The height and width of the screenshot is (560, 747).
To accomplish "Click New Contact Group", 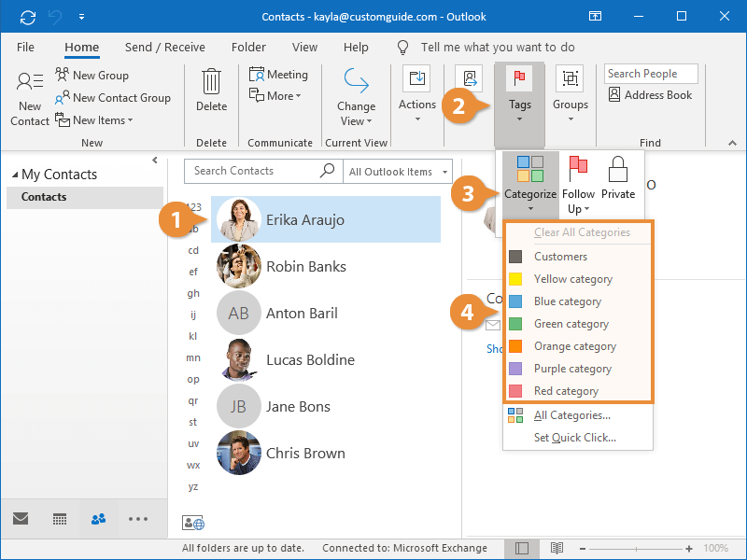I will coord(112,98).
